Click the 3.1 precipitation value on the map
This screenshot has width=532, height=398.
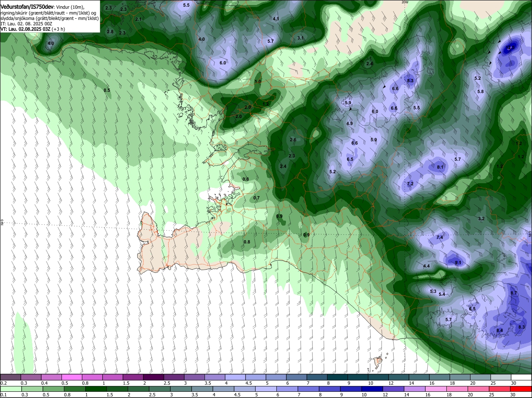[301, 38]
